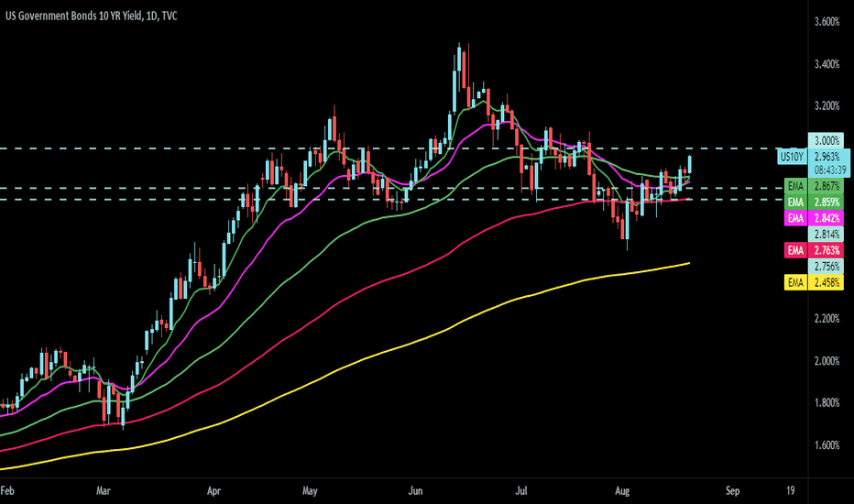Click the Mar label on time axis
The height and width of the screenshot is (504, 854).
coord(104,491)
